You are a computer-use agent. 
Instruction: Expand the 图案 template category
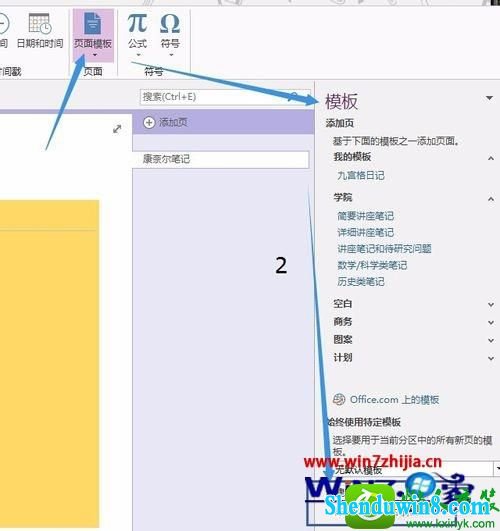491,340
